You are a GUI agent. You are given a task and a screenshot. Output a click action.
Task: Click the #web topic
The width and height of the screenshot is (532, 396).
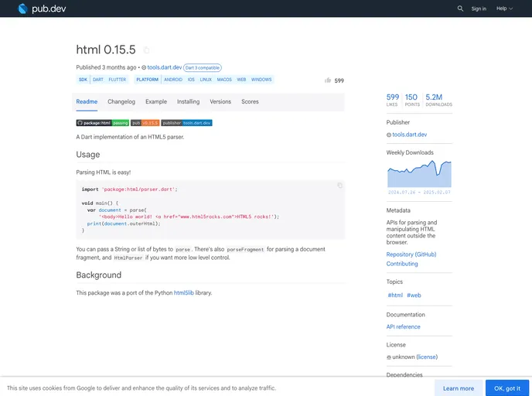[x=414, y=295]
